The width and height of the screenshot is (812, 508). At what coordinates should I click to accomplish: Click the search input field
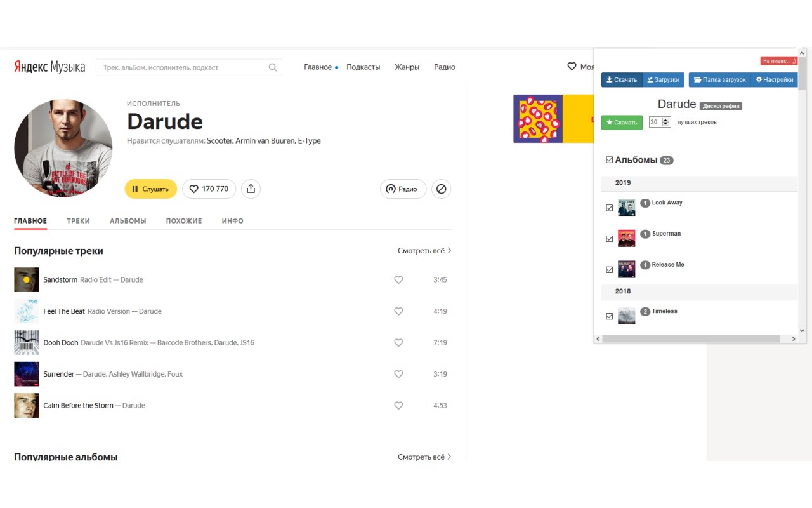tap(189, 67)
